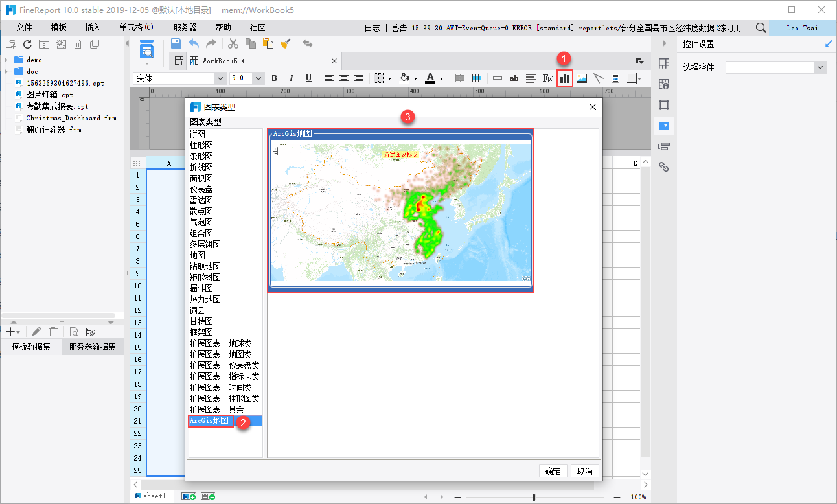Click the Save icon in the toolbar
This screenshot has width=837, height=504.
[176, 43]
